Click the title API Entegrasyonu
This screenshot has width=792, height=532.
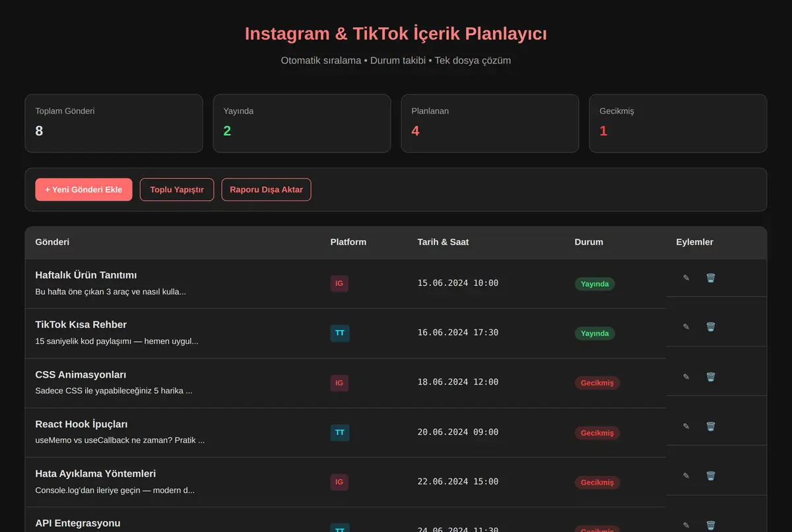(x=78, y=523)
